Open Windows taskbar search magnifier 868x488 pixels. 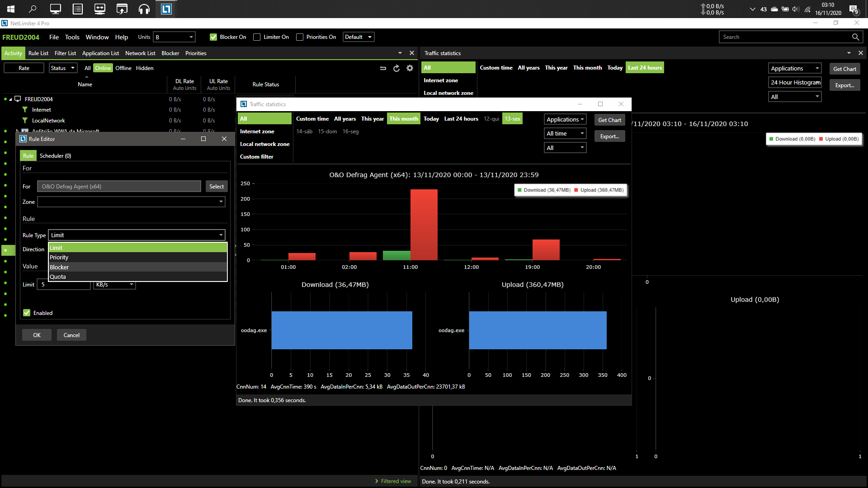33,9
